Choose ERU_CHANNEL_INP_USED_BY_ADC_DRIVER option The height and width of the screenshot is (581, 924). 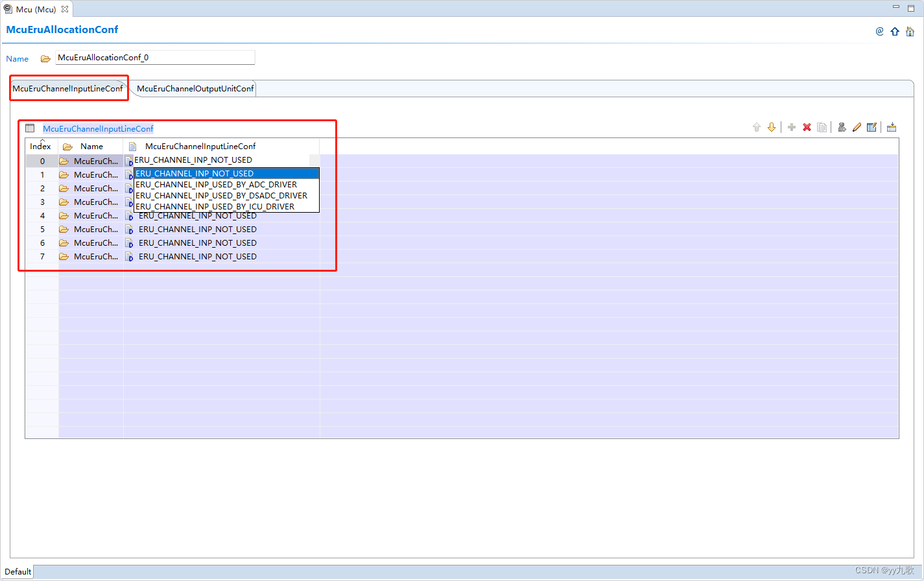(x=226, y=184)
